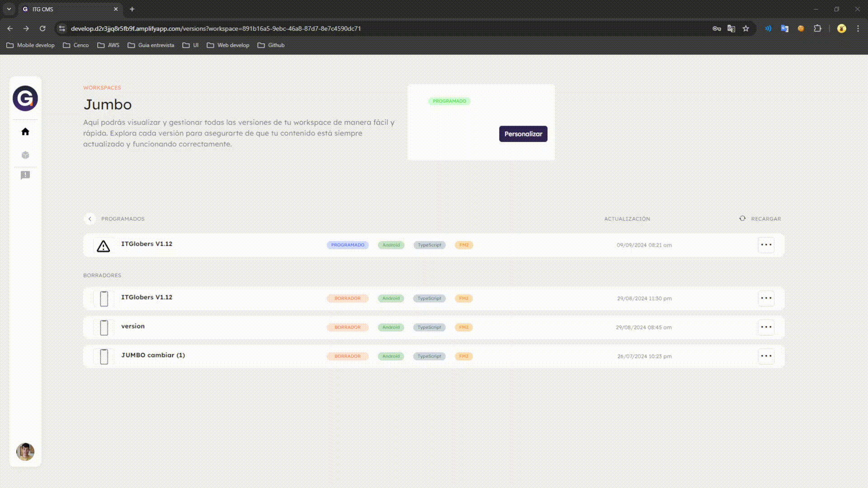Open a new browser tab
Image resolution: width=868 pixels, height=488 pixels.
tap(132, 9)
